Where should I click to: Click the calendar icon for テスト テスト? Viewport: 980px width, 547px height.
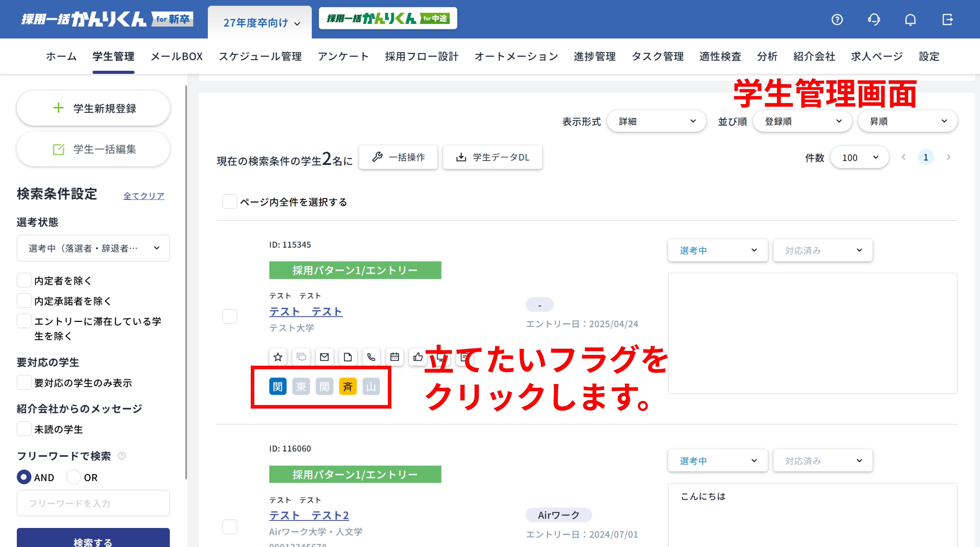click(x=394, y=357)
